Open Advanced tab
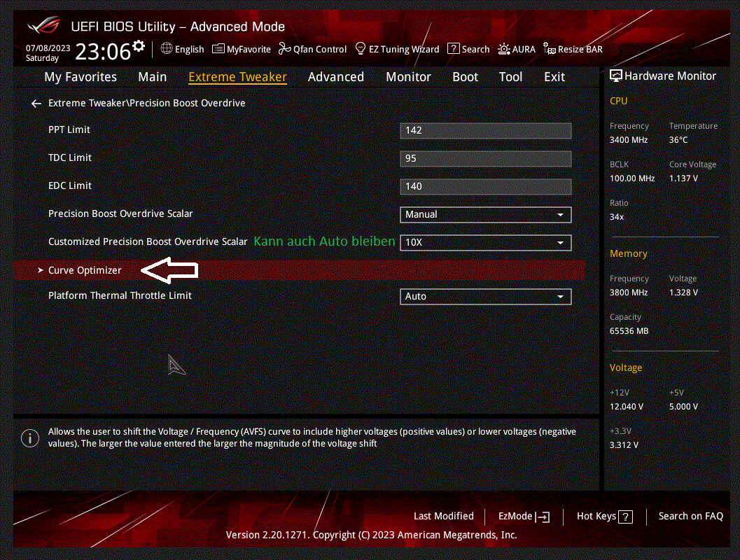 click(335, 77)
